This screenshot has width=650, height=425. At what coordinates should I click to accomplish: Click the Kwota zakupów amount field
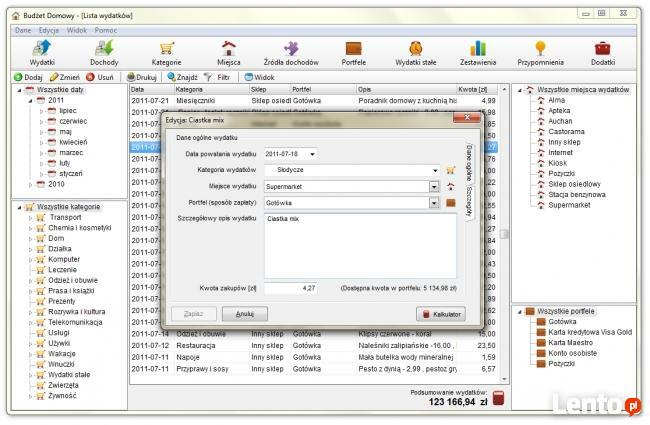(x=291, y=288)
